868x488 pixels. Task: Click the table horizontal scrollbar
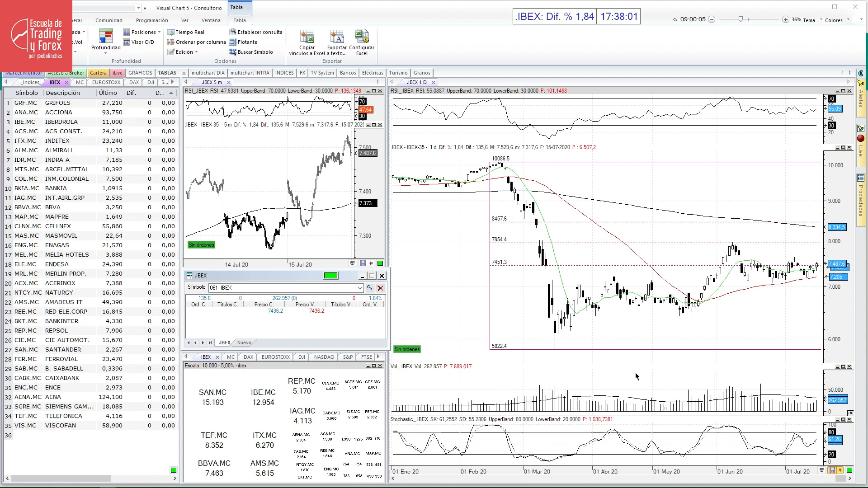[x=61, y=478]
